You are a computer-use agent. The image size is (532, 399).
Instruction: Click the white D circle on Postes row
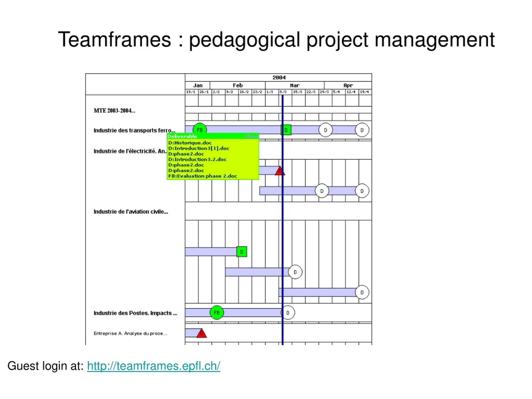pos(288,312)
